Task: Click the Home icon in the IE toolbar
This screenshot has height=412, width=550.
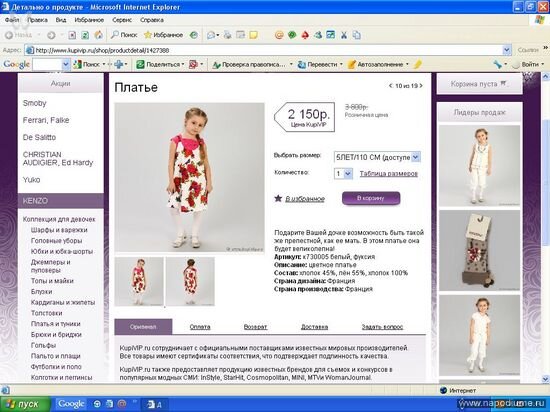Action: (99, 35)
